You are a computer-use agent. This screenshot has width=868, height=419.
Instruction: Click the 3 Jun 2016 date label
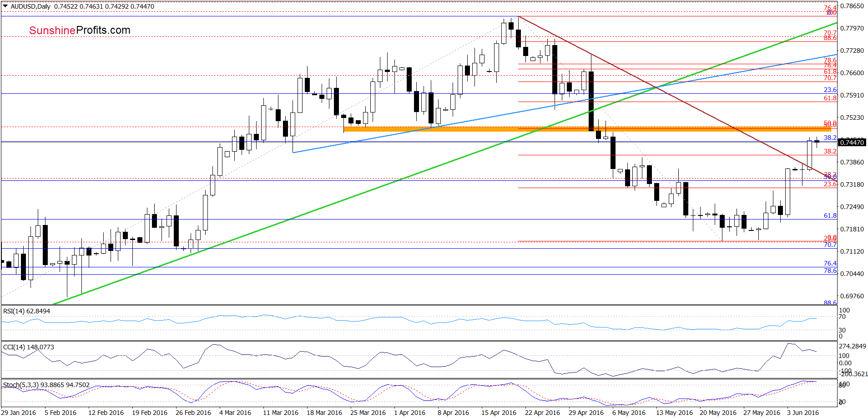point(803,413)
